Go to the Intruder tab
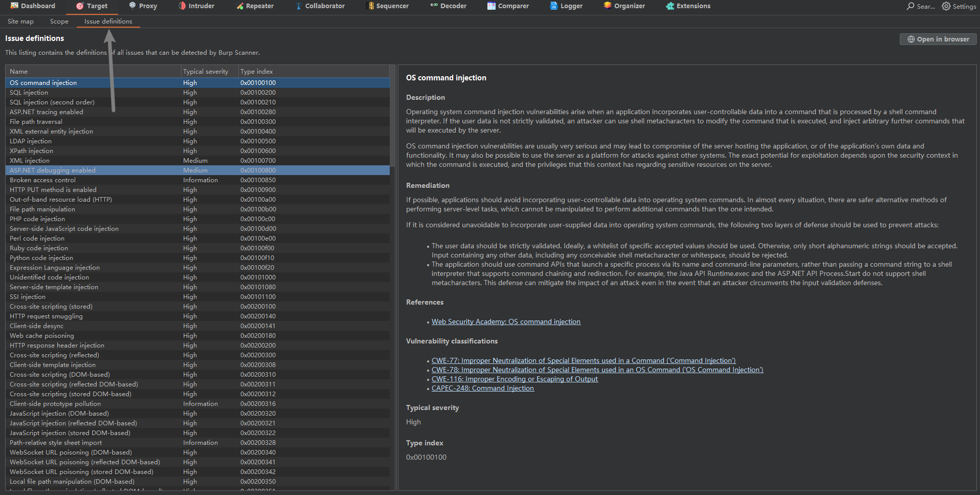 coord(196,6)
